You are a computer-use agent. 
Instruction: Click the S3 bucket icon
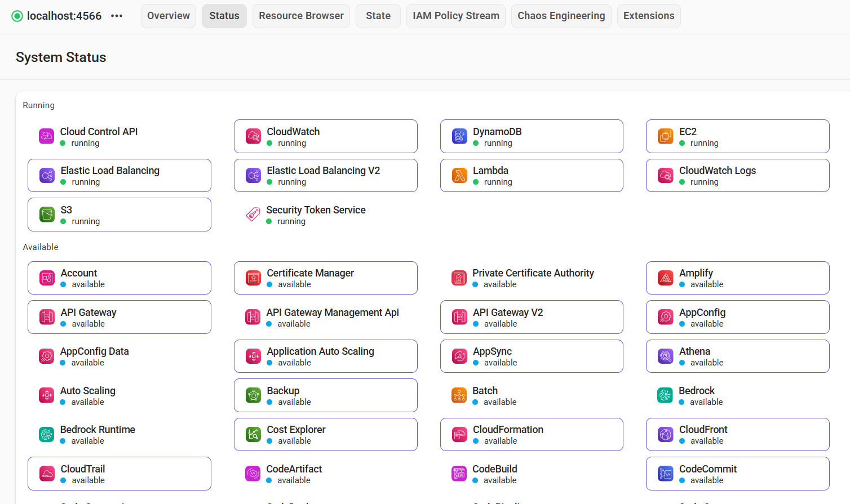(x=46, y=215)
